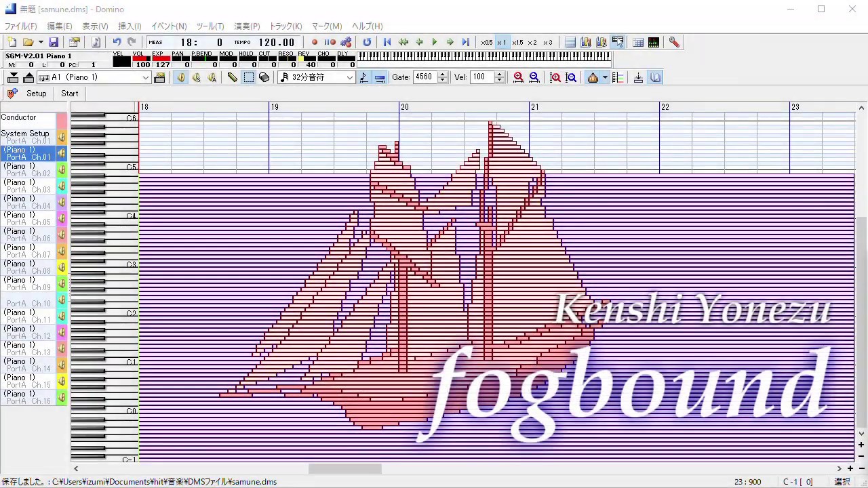The image size is (868, 488).
Task: Open the A1 (Piano 1) track dropdown
Action: pos(145,77)
